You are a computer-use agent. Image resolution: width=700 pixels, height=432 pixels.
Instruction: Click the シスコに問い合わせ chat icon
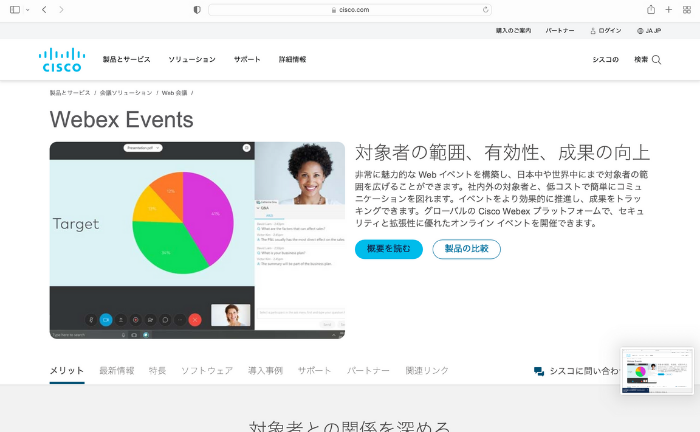(x=539, y=371)
